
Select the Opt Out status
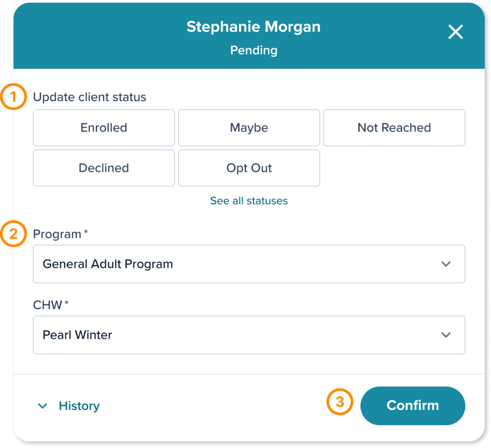click(x=249, y=168)
